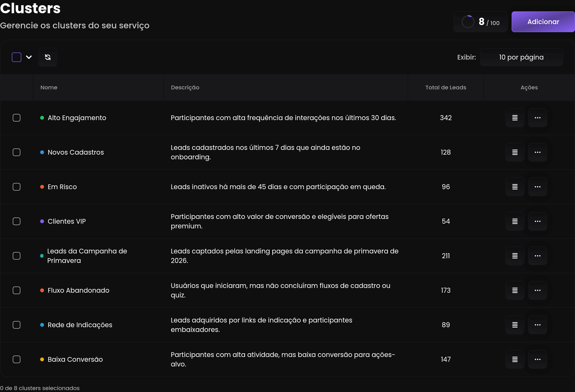Open more options for Em Risco
Image resolution: width=575 pixels, height=392 pixels.
[x=538, y=187]
